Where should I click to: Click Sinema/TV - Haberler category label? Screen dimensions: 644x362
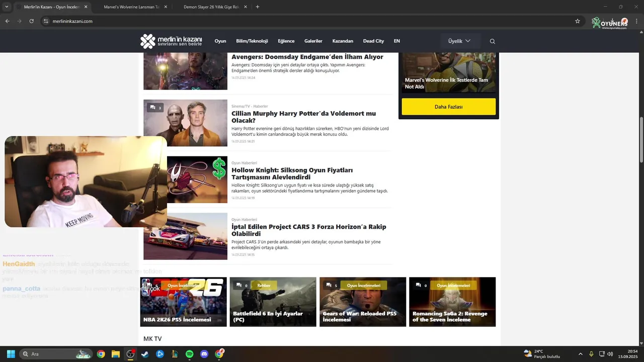(x=250, y=106)
